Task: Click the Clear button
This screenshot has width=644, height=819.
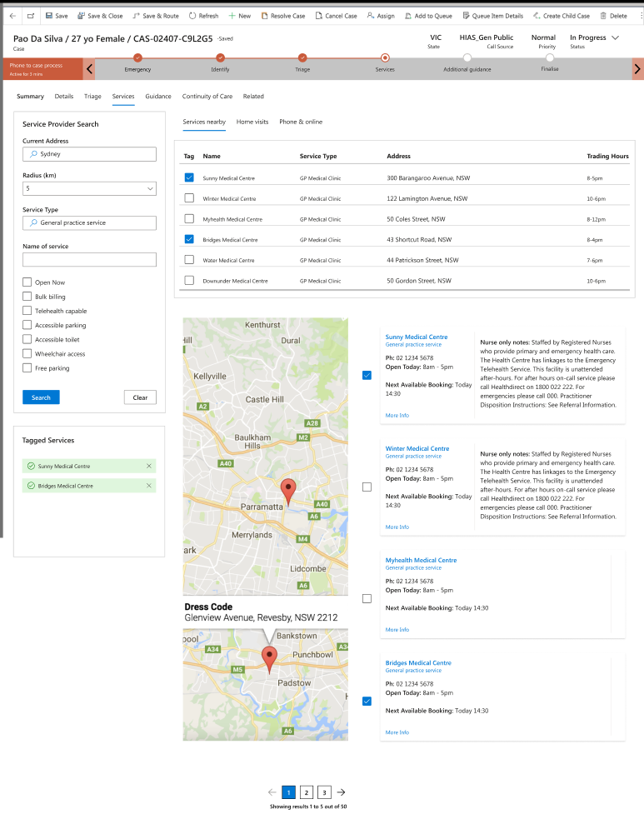Action: click(x=140, y=397)
